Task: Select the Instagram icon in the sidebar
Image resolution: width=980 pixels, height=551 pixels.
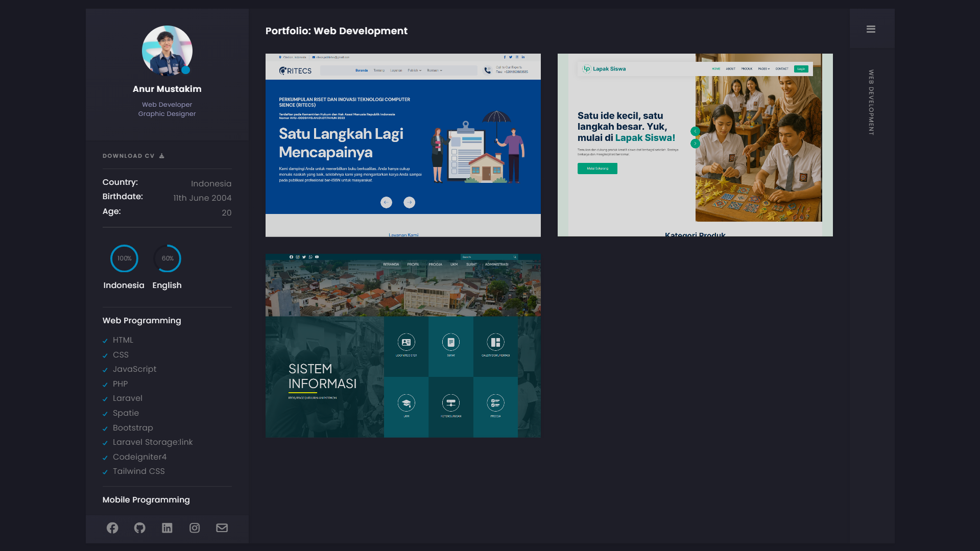Action: pos(195,528)
